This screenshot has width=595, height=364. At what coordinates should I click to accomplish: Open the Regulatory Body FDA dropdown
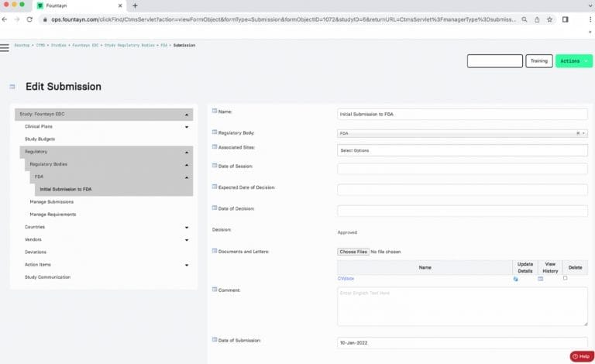pos(462,133)
